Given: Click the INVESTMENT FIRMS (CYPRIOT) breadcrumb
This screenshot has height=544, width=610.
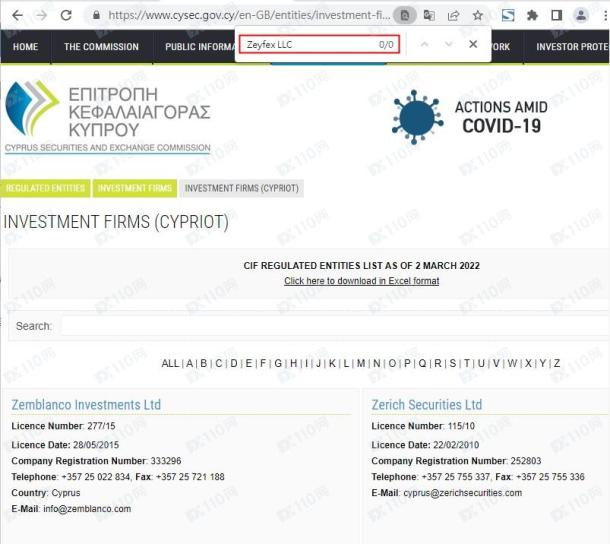Looking at the screenshot, I should click(x=241, y=188).
